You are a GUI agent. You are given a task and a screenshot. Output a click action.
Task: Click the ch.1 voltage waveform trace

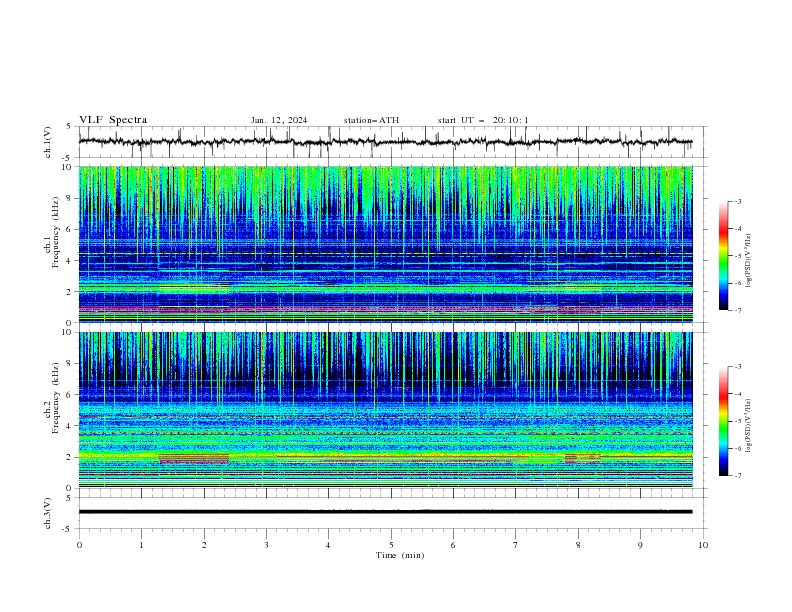pyautogui.click(x=385, y=142)
